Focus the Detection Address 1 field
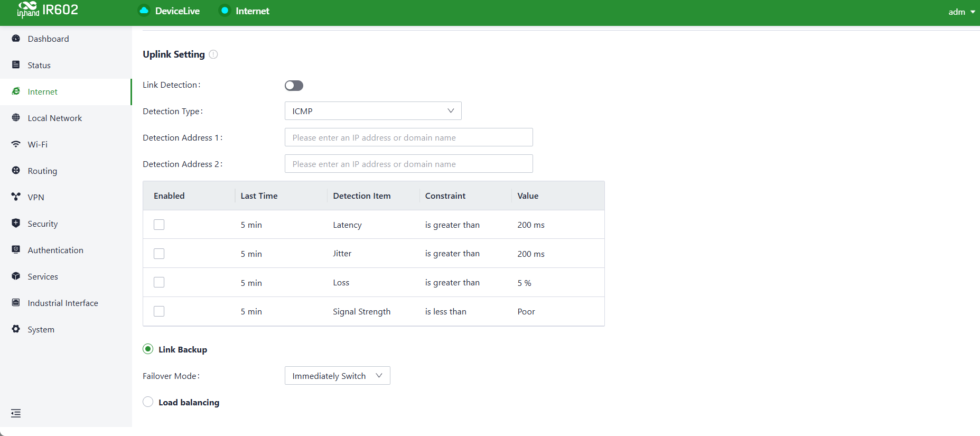This screenshot has width=980, height=436. [409, 137]
